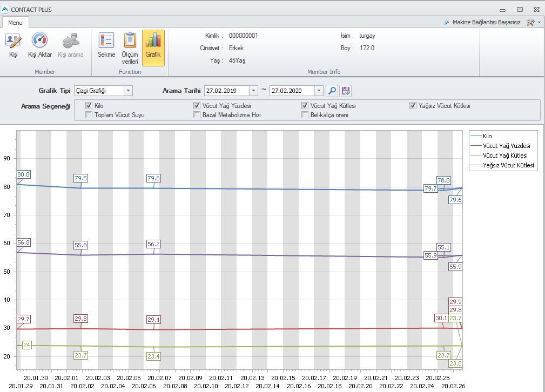Image resolution: width=545 pixels, height=392 pixels.
Task: Click the 56.8 lean mass data label
Action: [24, 242]
